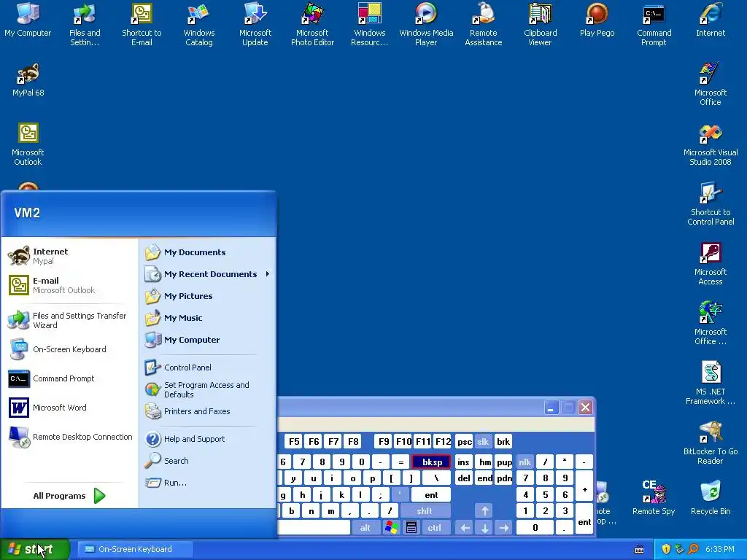Screen dimensions: 747x560
Task: Open Command Prompt desktop icon
Action: (654, 24)
